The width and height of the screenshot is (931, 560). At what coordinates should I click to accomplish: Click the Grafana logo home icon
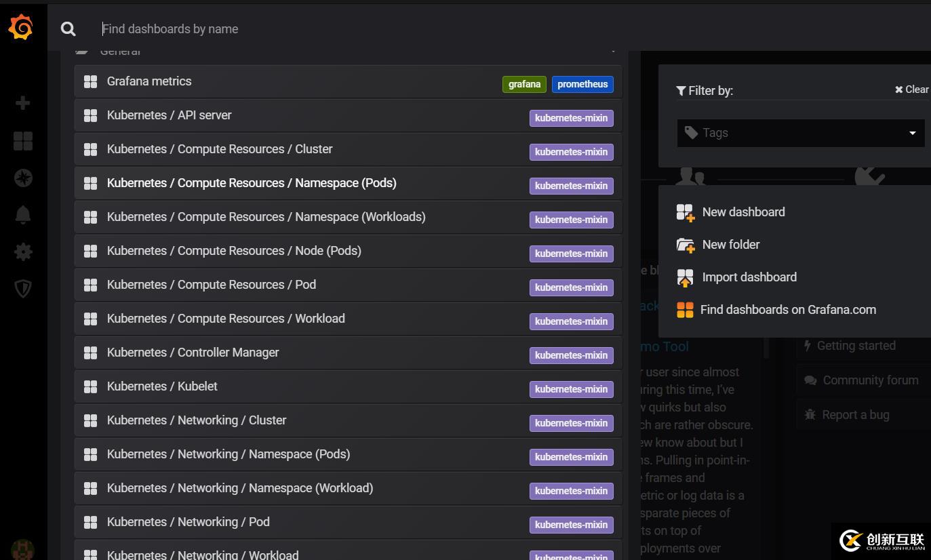click(x=21, y=27)
